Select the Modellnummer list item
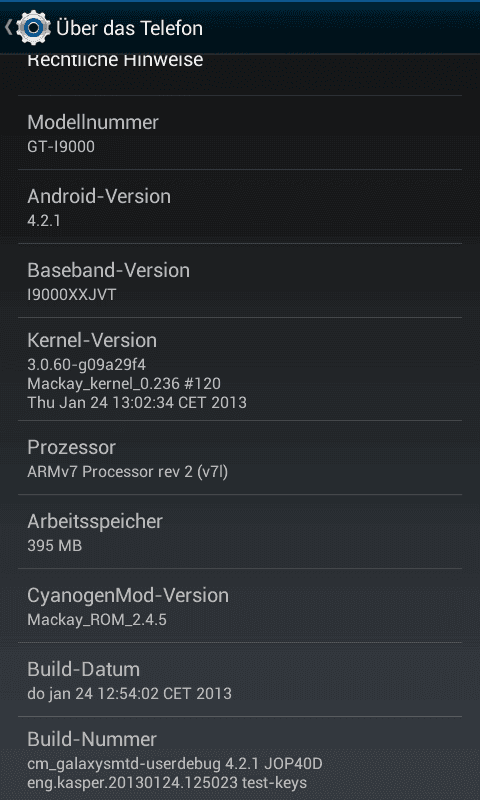480x800 pixels. pos(240,133)
